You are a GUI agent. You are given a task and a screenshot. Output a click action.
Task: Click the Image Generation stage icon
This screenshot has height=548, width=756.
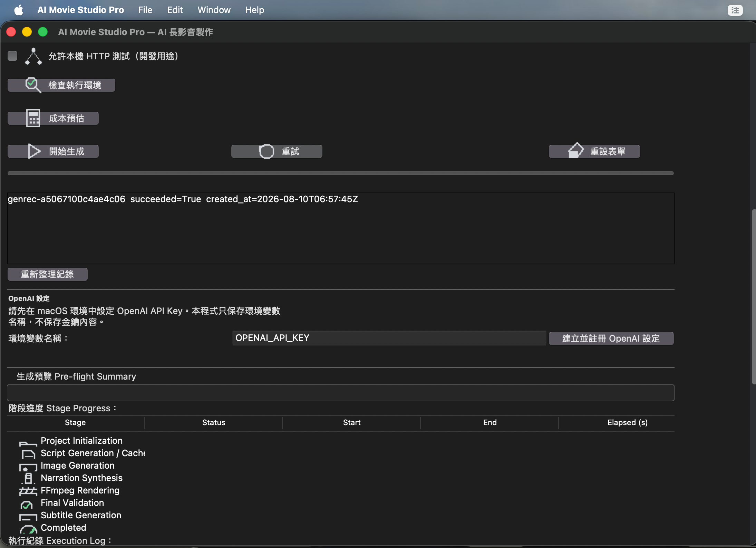coord(28,468)
